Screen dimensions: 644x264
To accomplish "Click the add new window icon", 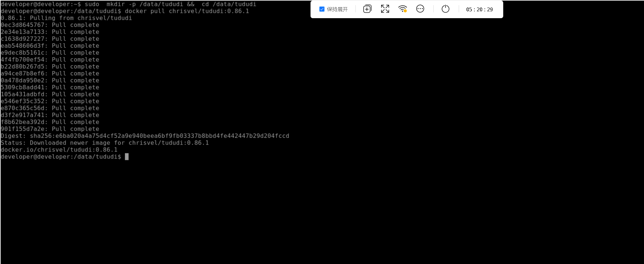I will [x=367, y=9].
